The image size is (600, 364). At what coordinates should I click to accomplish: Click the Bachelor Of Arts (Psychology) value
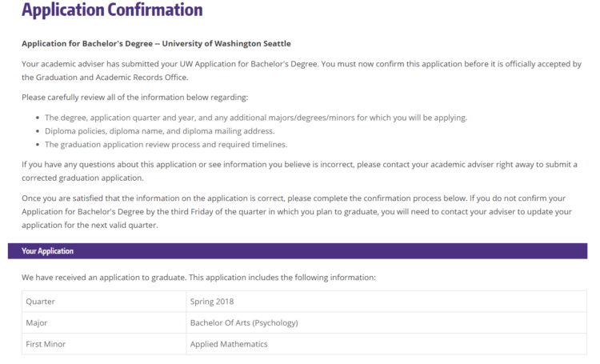coord(244,323)
